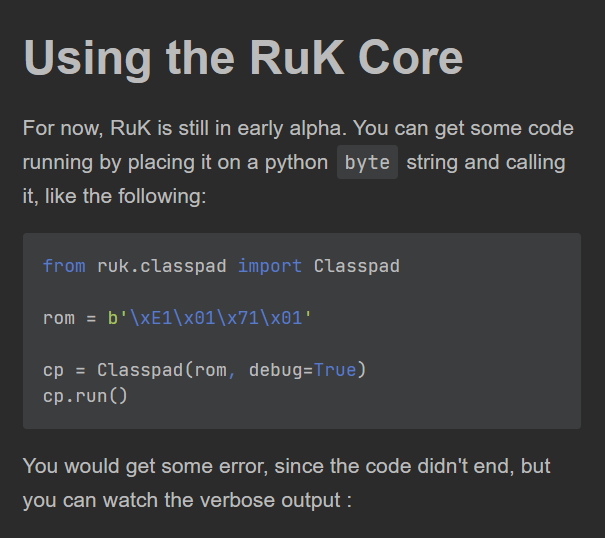Click the "from" keyword in code block
The width and height of the screenshot is (605, 538).
pyautogui.click(x=64, y=266)
